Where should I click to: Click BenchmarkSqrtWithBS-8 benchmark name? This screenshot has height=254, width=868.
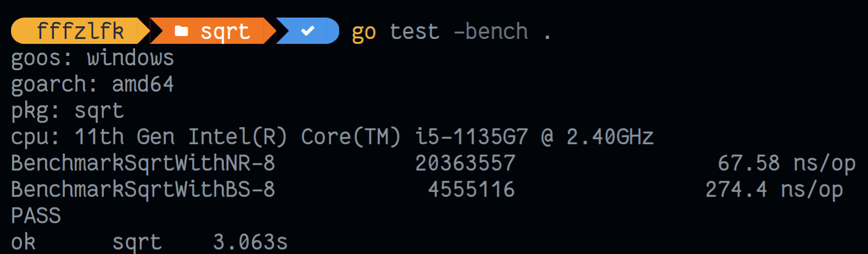coord(143,189)
